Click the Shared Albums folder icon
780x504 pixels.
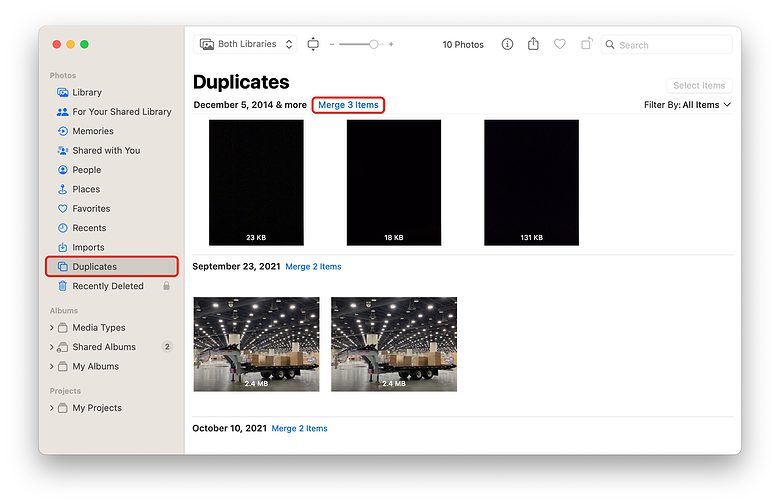[x=63, y=347]
